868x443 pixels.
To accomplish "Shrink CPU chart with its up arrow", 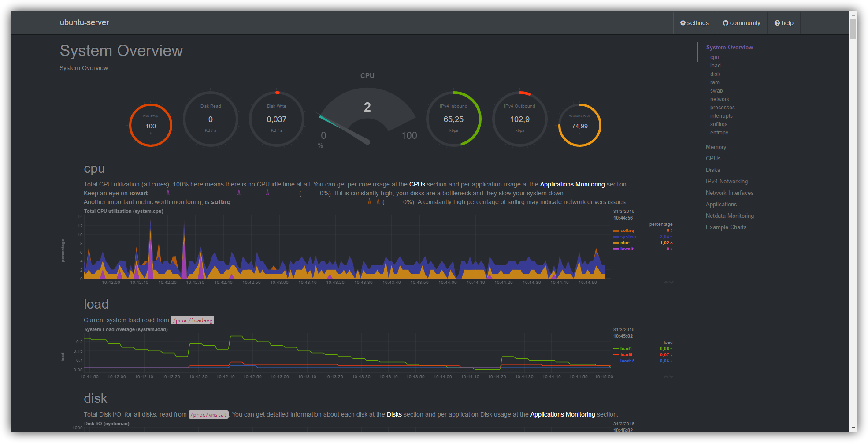I will point(666,283).
